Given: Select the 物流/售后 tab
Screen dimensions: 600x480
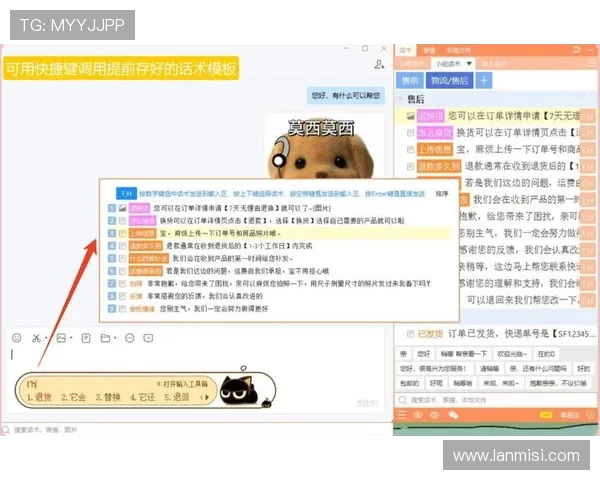Looking at the screenshot, I should pyautogui.click(x=448, y=80).
